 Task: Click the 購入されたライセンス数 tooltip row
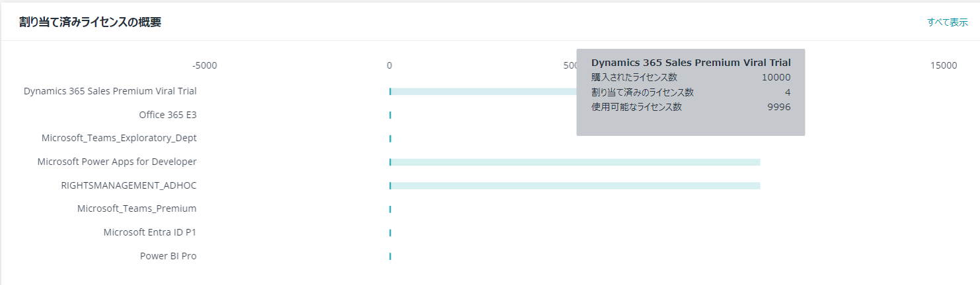click(691, 77)
